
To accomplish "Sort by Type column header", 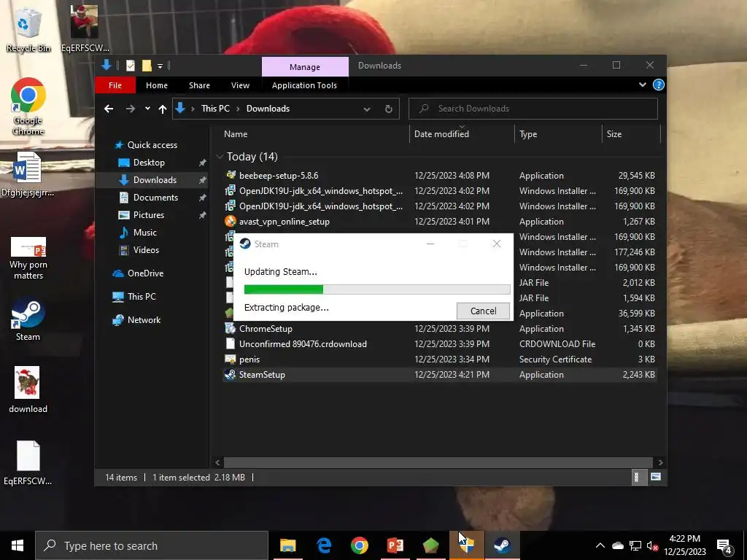I will [x=558, y=134].
